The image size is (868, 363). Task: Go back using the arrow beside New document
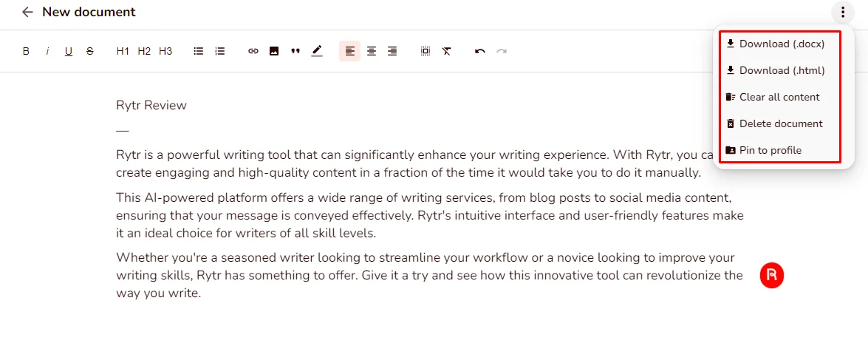click(27, 12)
